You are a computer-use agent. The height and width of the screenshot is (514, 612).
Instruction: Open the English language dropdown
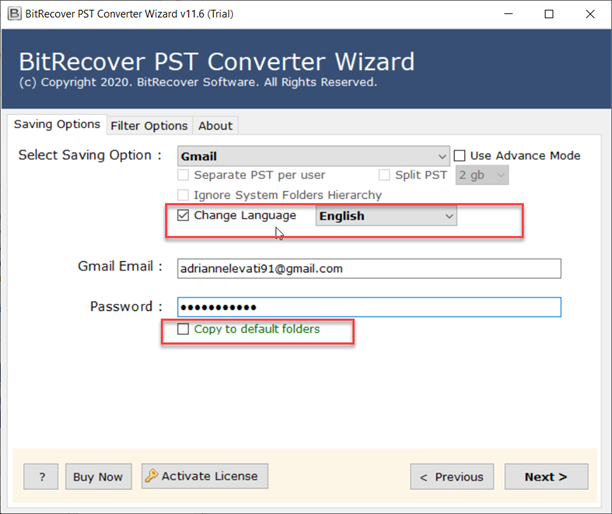[x=386, y=216]
